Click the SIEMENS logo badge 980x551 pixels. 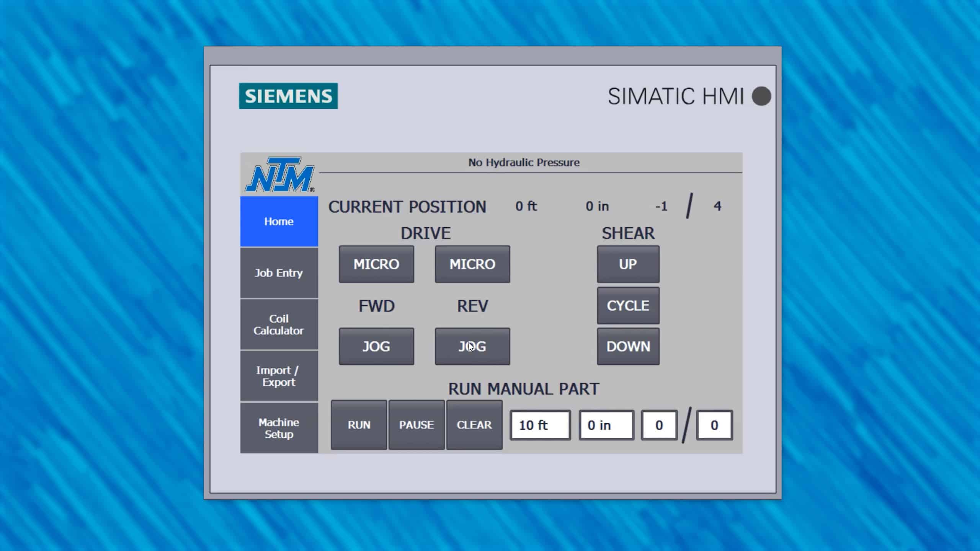[288, 96]
